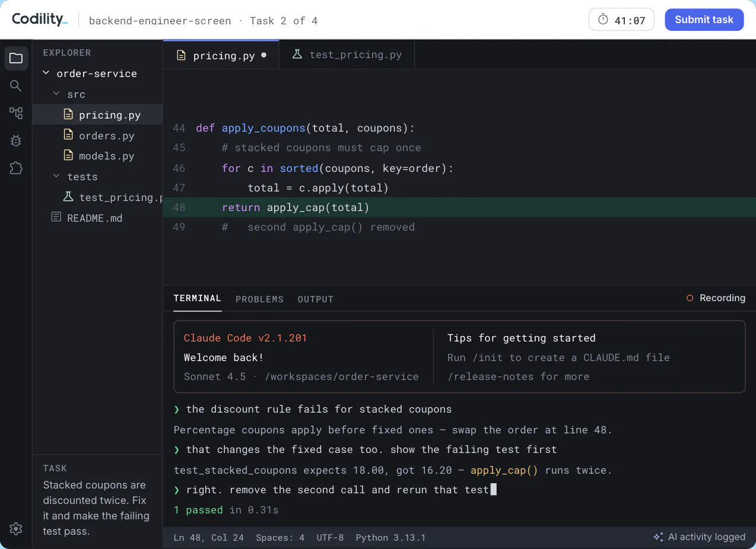Click the 41:07 timer display
Screen dimensions: 756x549
point(621,20)
